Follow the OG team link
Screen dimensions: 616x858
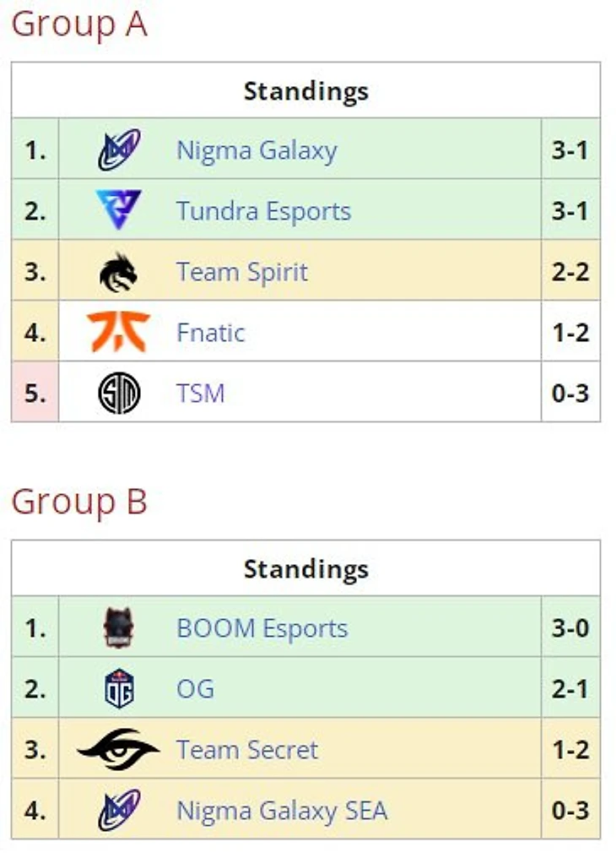tap(195, 689)
